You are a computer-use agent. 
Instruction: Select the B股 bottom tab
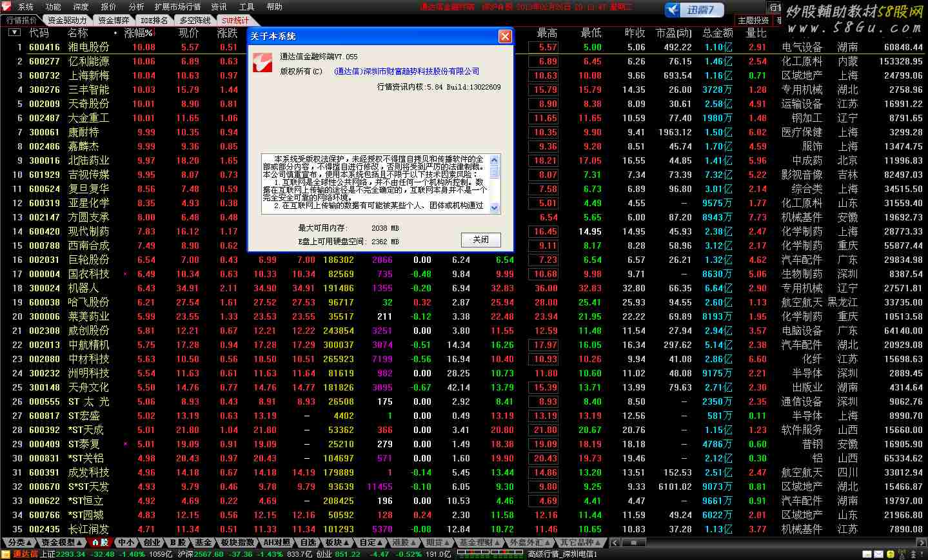coord(178,543)
